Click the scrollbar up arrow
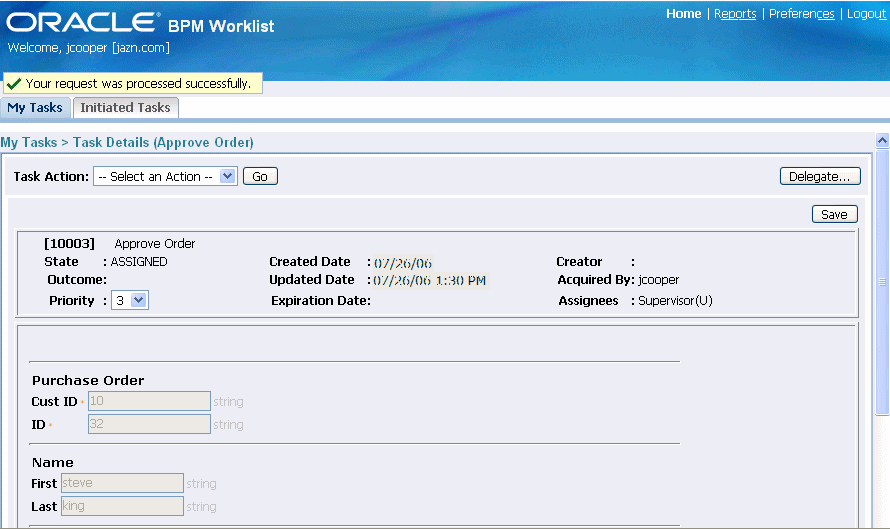The height and width of the screenshot is (529, 890). pyautogui.click(x=882, y=140)
